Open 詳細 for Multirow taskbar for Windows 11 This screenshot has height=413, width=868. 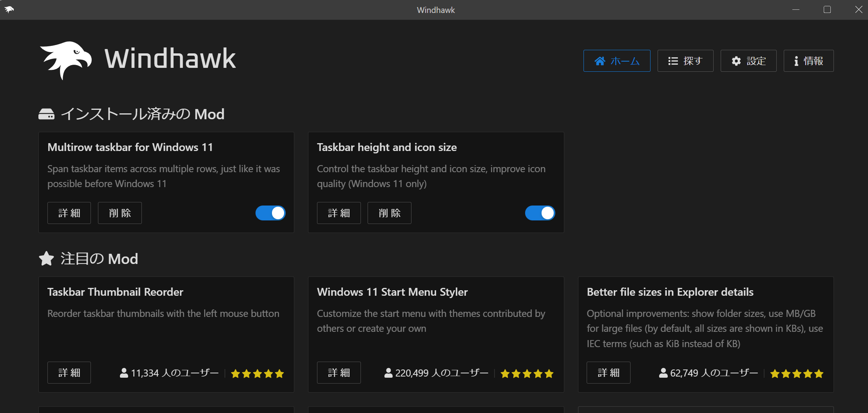tap(69, 213)
